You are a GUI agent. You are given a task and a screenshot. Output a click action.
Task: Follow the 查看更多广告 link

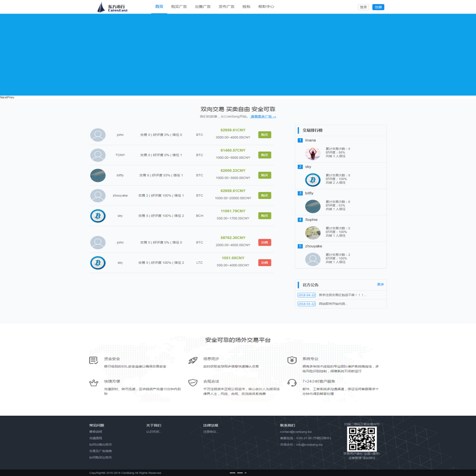(x=263, y=117)
